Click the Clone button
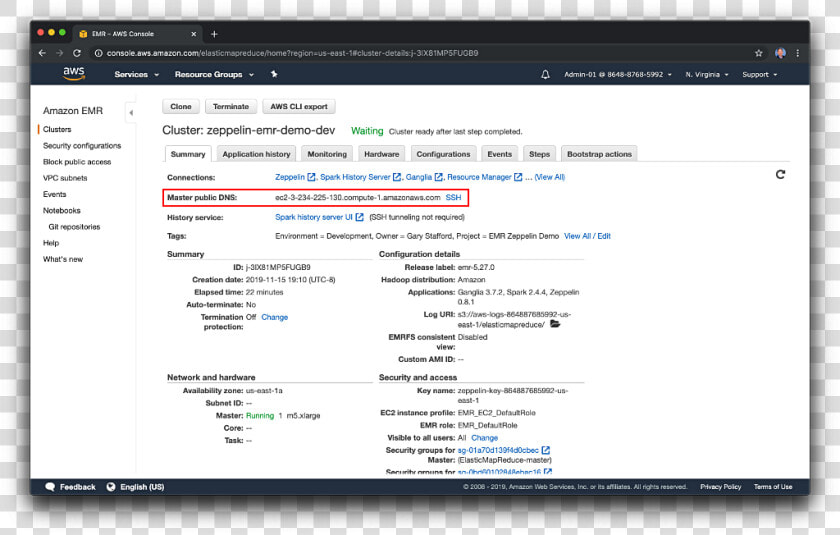The image size is (840, 535). 181,107
